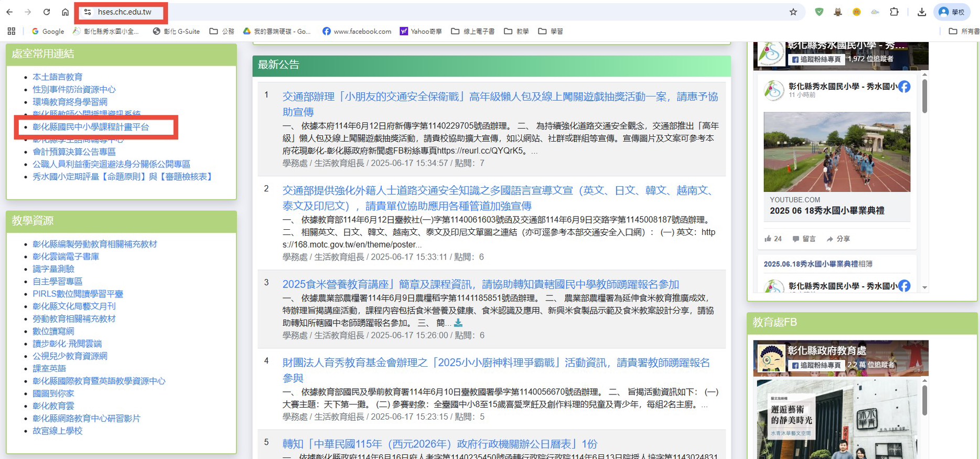Open 性別事件防治資源中心 link
The image size is (980, 459).
74,90
